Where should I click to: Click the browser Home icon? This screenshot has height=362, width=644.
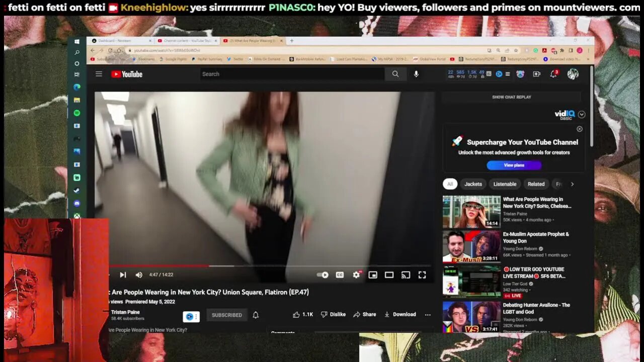[x=119, y=50]
